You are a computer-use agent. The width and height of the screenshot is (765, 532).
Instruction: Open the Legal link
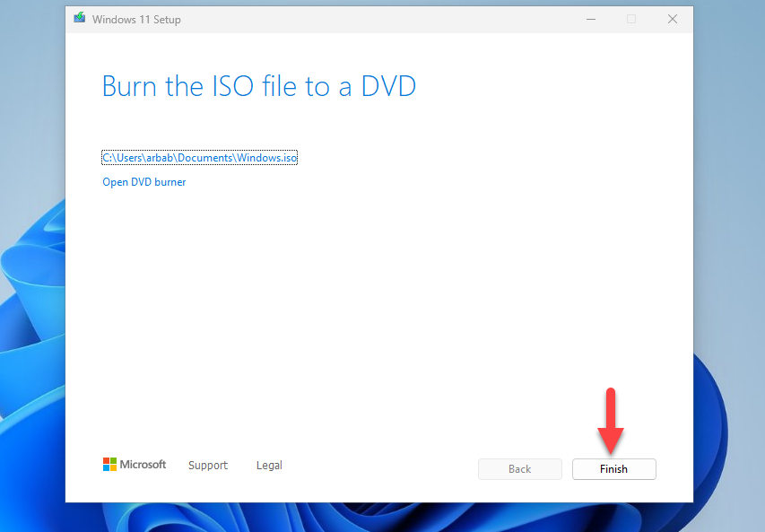pyautogui.click(x=269, y=465)
